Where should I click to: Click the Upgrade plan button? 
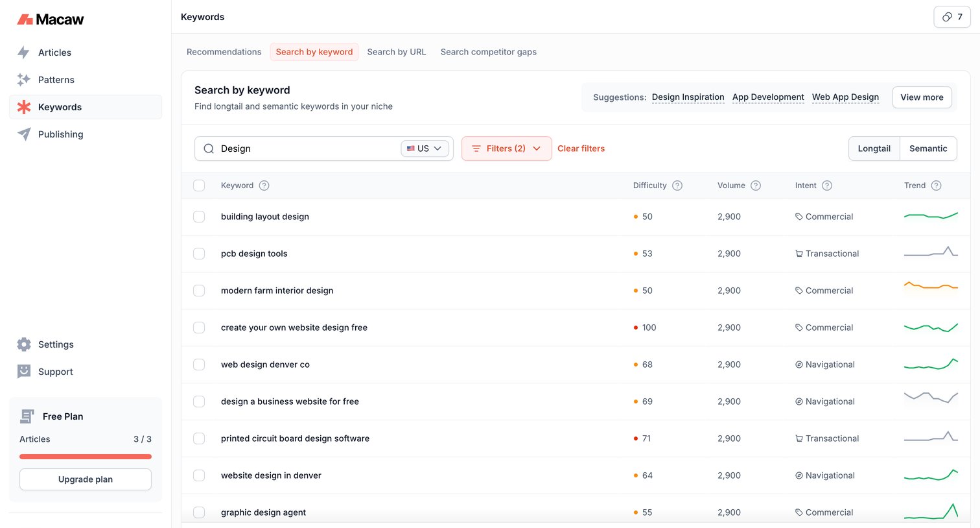tap(86, 479)
